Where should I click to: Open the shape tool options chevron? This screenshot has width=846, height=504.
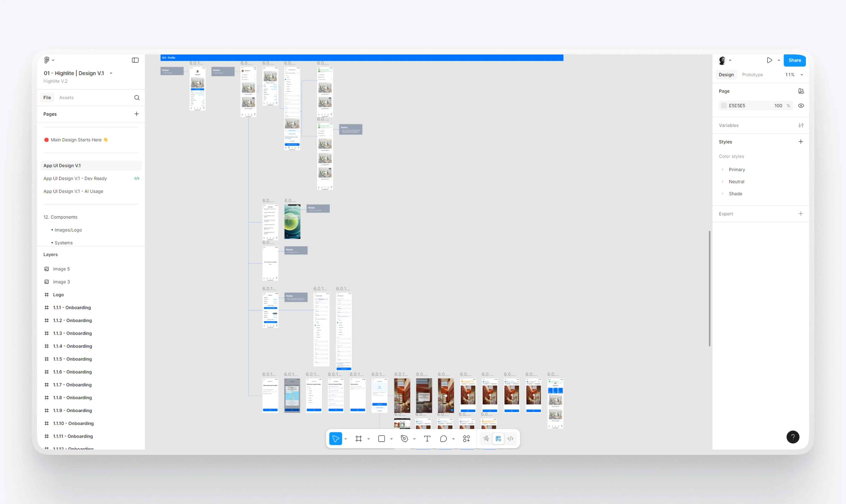[392, 439]
